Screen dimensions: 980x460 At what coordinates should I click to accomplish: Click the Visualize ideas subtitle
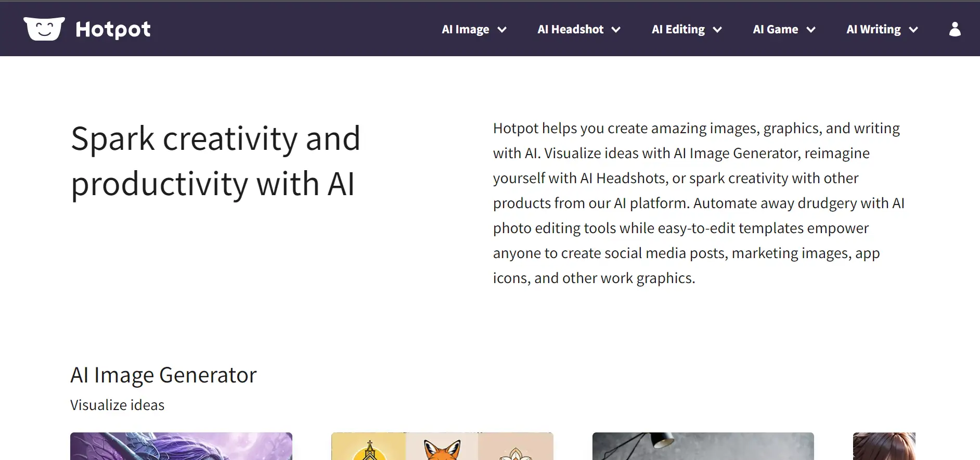click(x=117, y=405)
